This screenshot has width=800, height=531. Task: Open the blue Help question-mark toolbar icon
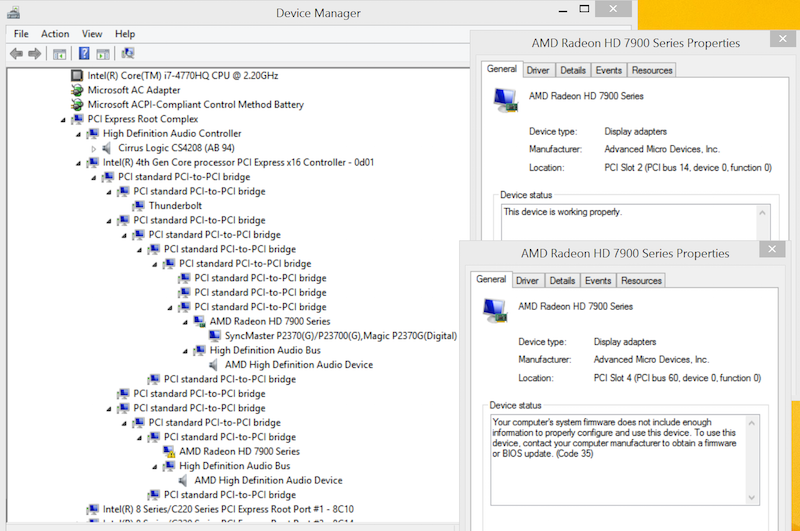click(84, 54)
